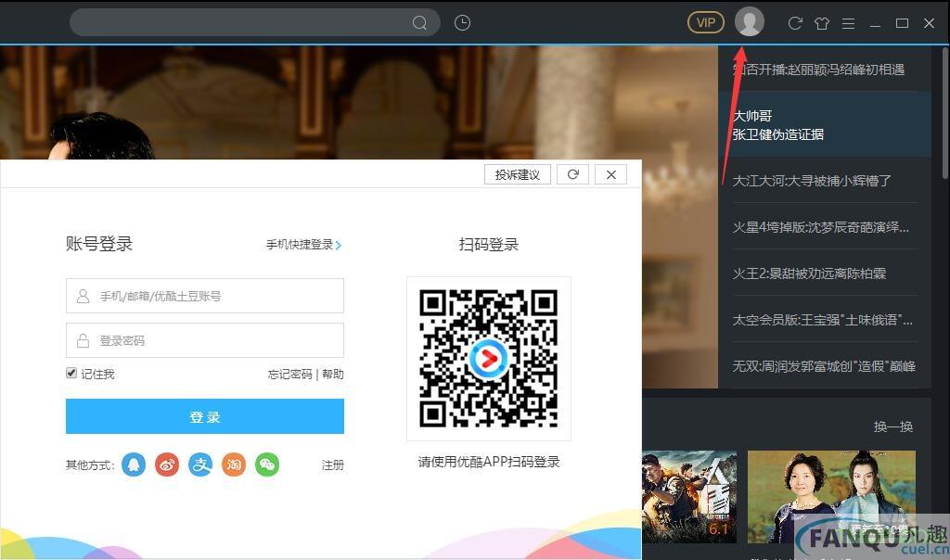Click 忘记密码 link
950x560 pixels.
[x=289, y=375]
